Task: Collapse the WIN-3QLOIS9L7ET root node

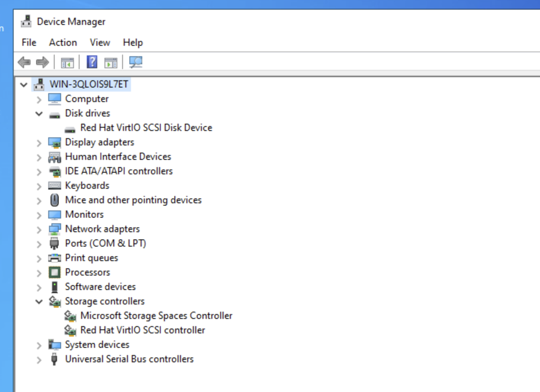Action: pos(24,85)
